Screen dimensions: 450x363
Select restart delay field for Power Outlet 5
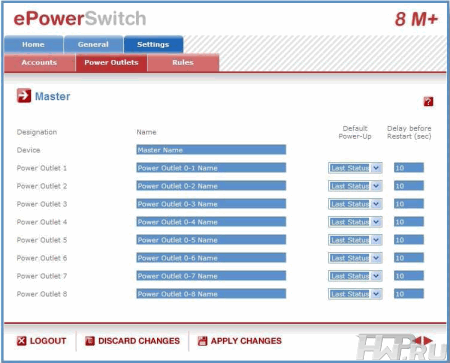pyautogui.click(x=409, y=240)
